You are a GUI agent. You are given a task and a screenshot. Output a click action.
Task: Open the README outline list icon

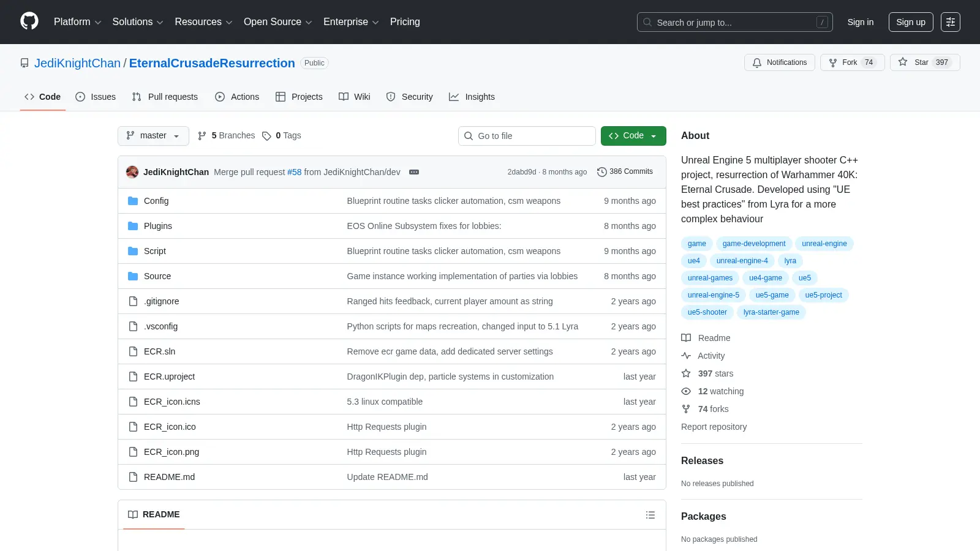click(x=650, y=515)
